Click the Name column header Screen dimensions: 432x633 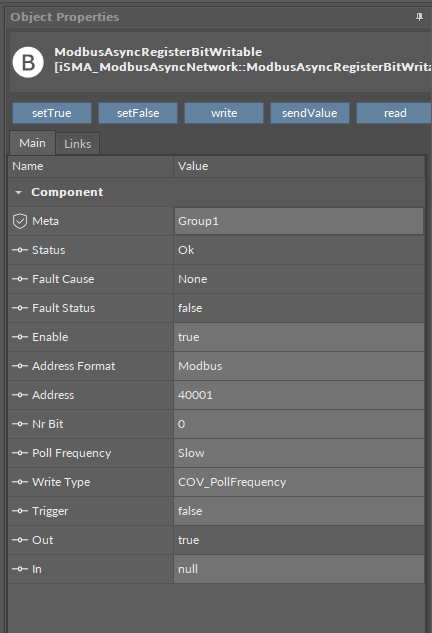[91, 166]
